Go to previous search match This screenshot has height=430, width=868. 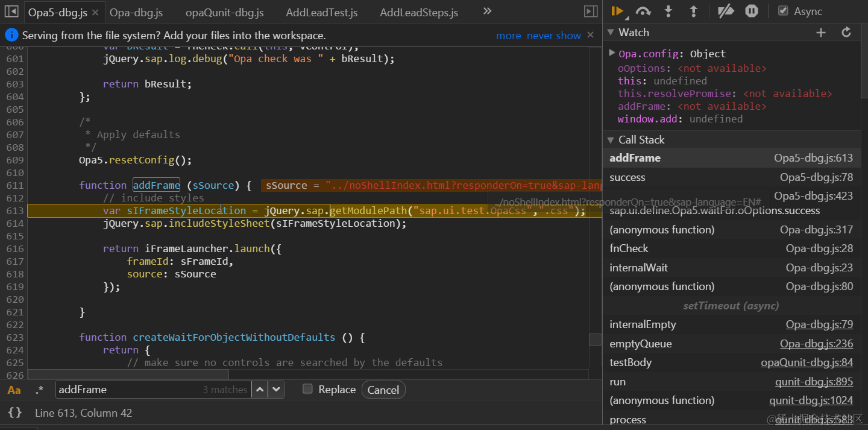(x=260, y=390)
